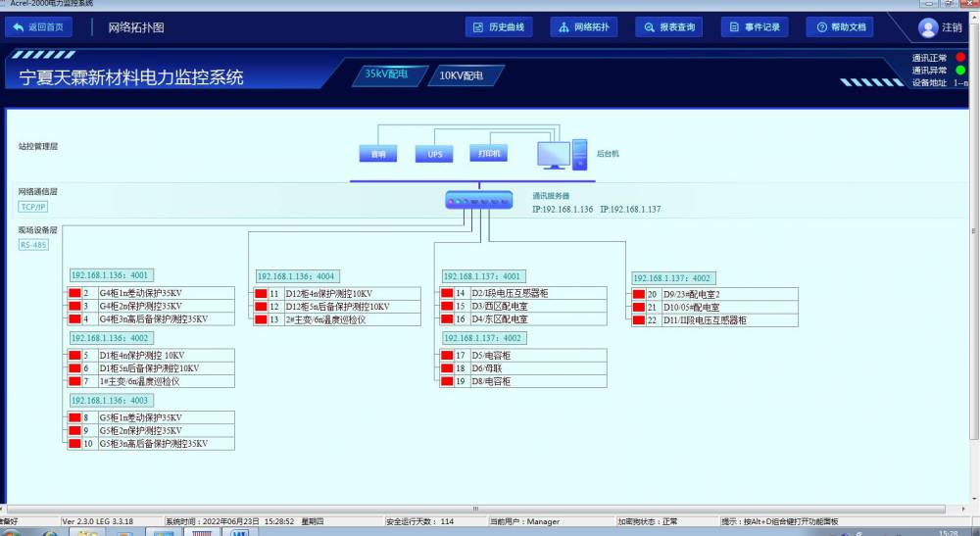The image size is (980, 536).
Task: Open the 事件记录 event log
Action: (754, 27)
